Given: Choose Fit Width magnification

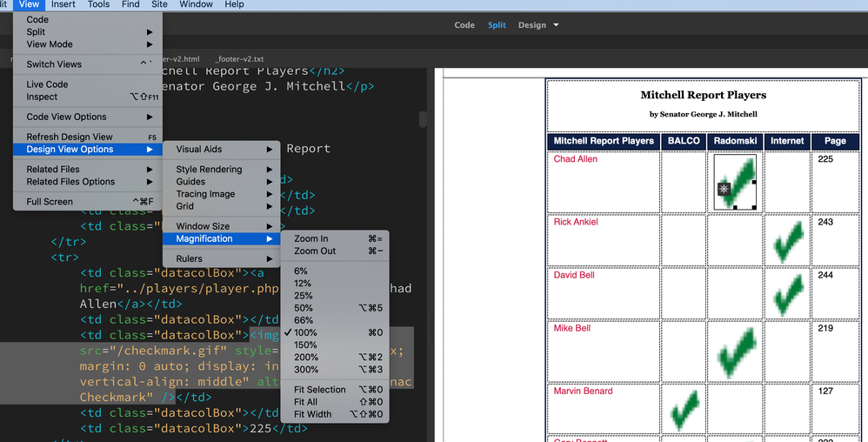Looking at the screenshot, I should 335,414.
